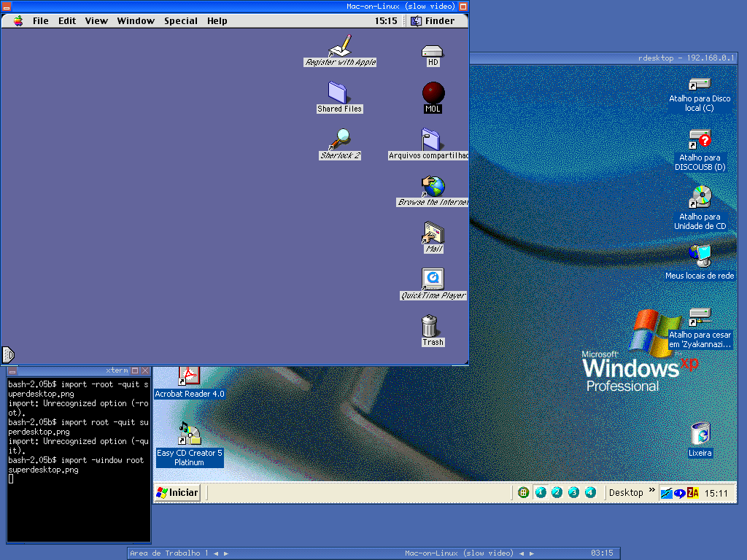Click the next arrow beside Area de Trabalho 1

pyautogui.click(x=226, y=553)
